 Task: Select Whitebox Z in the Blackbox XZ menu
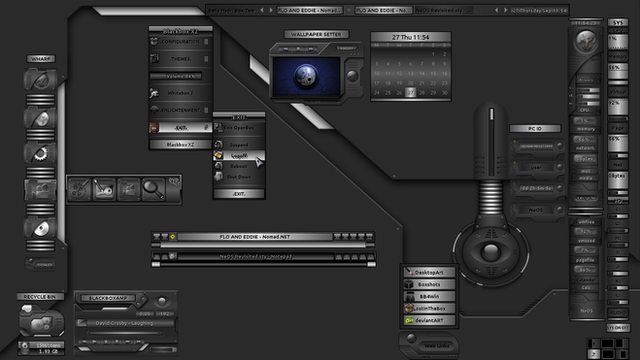(x=180, y=93)
